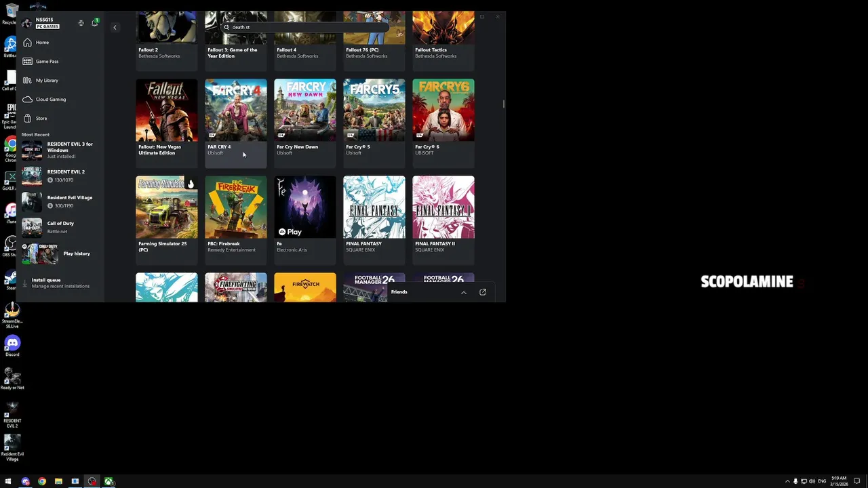Viewport: 868px width, 488px height.
Task: Open Home in the Xbox sidebar
Action: (x=61, y=43)
